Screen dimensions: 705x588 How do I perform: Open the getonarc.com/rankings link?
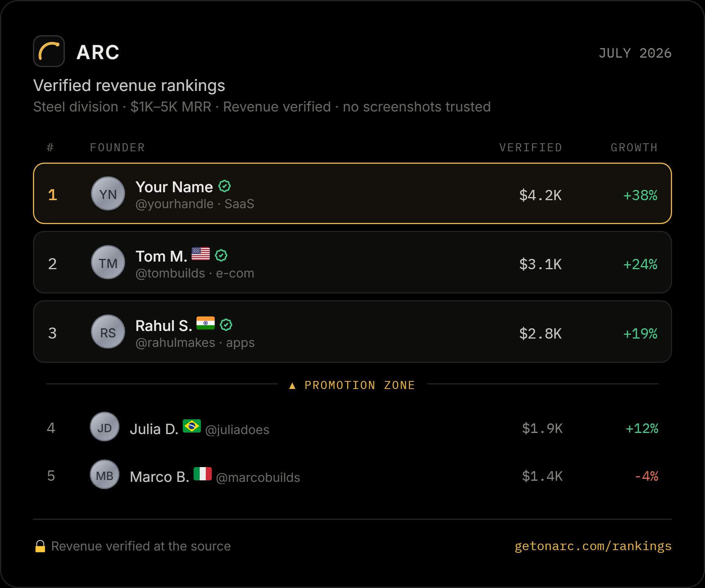[x=593, y=546]
